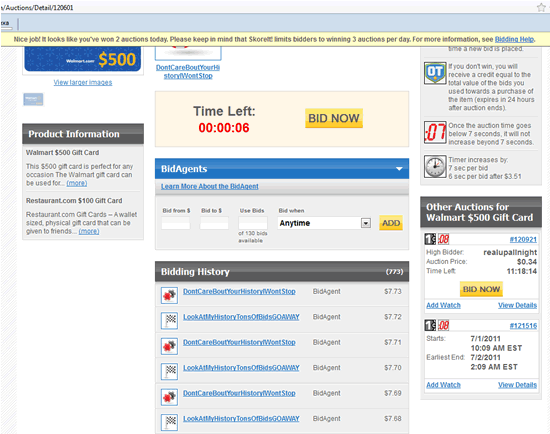
Task: Add Watch for auction #120921
Action: pyautogui.click(x=443, y=305)
